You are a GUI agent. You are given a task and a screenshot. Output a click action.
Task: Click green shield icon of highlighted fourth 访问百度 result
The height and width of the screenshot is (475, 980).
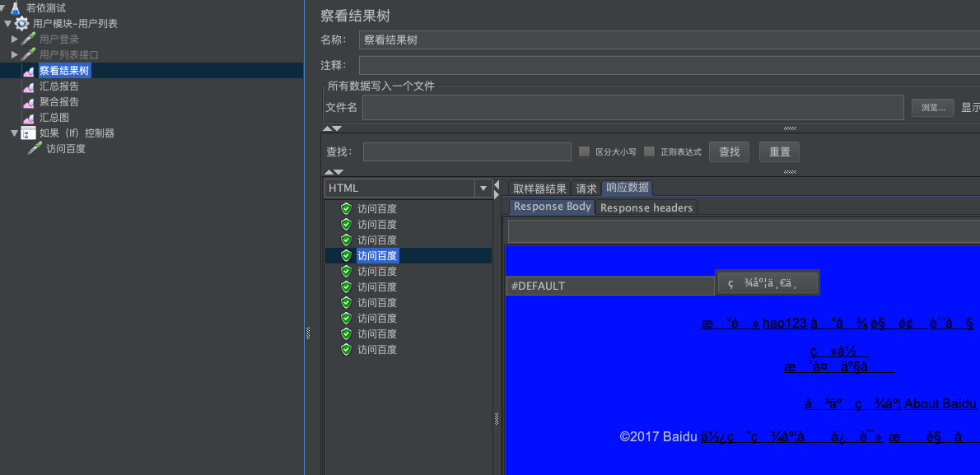(346, 256)
